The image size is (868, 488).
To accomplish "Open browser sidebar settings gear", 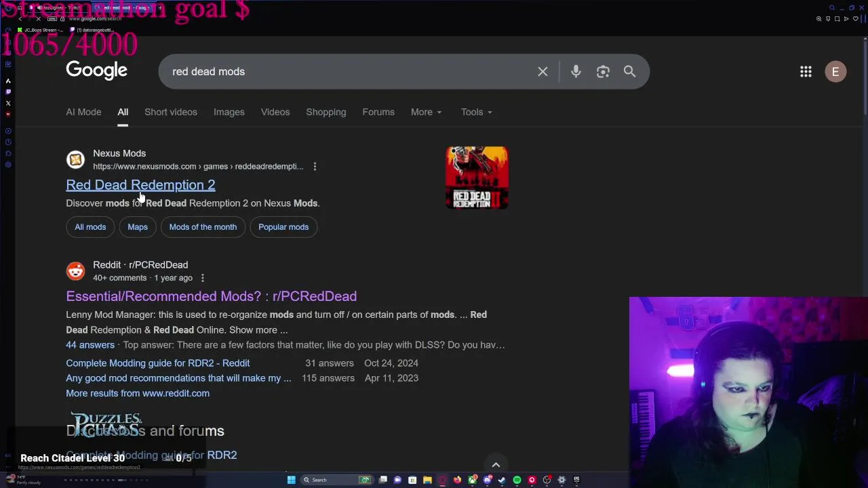I will (8, 165).
